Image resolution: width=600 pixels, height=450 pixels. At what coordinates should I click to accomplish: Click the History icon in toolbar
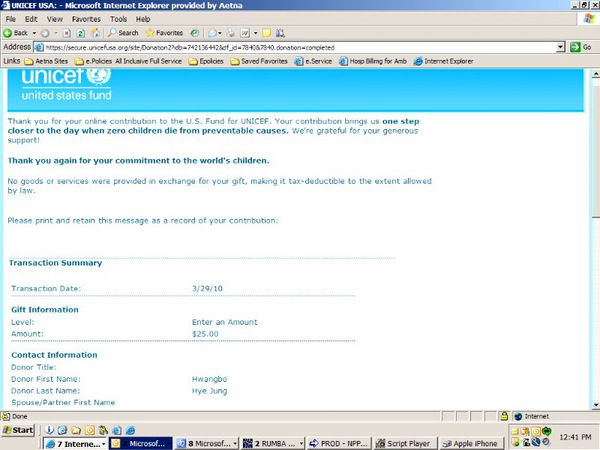[x=195, y=33]
